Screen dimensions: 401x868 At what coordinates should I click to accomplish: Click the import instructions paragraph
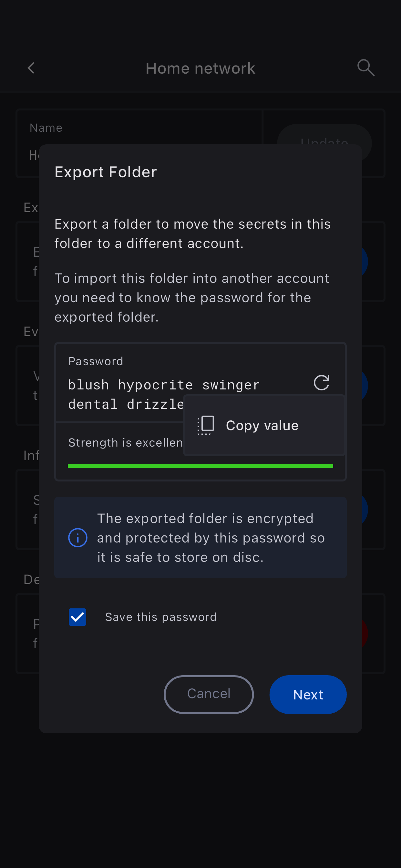(191, 298)
